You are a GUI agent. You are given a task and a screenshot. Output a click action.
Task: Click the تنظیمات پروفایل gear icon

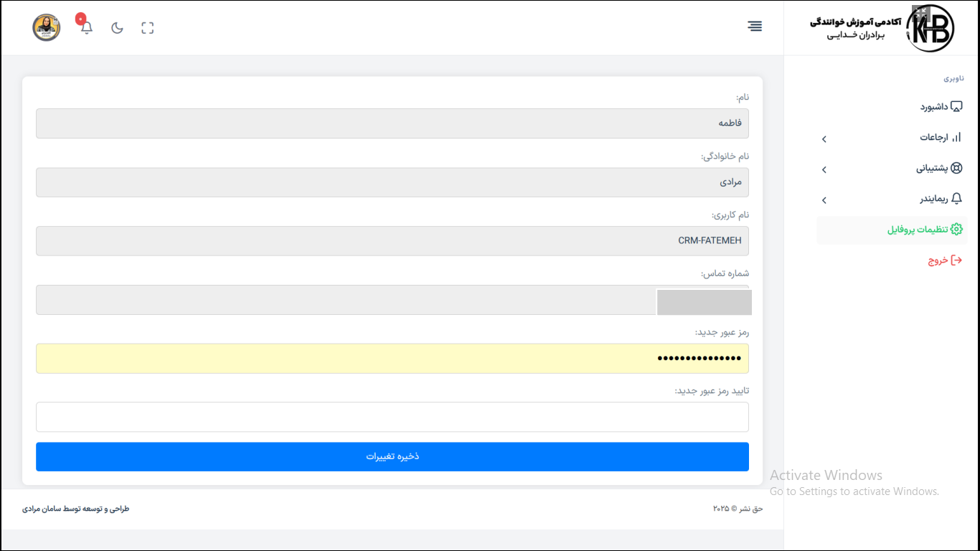pyautogui.click(x=956, y=230)
